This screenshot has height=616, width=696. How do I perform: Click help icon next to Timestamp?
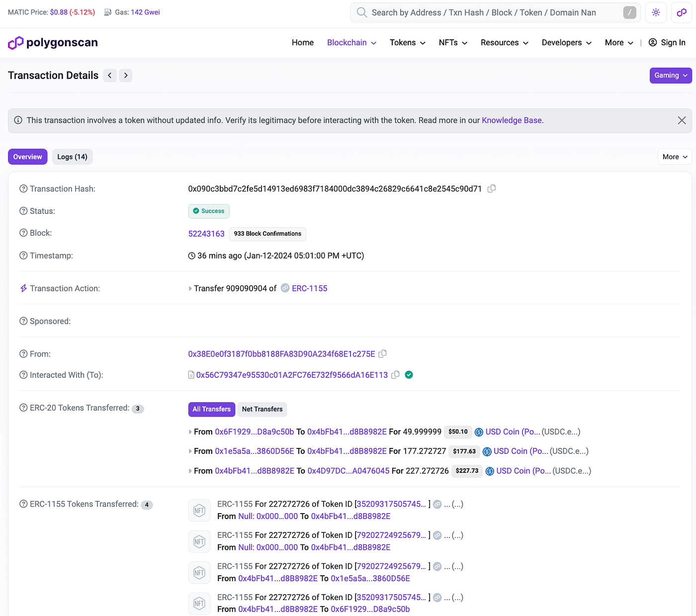pos(23,256)
